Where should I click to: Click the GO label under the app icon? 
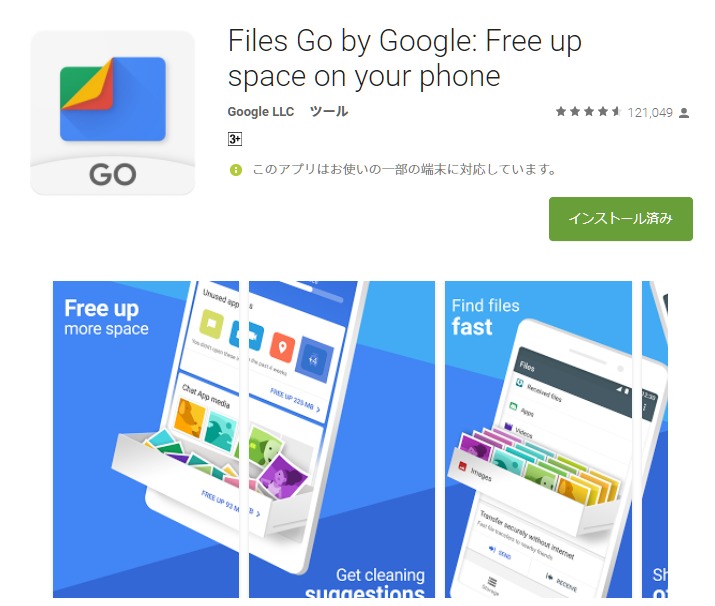[x=113, y=175]
